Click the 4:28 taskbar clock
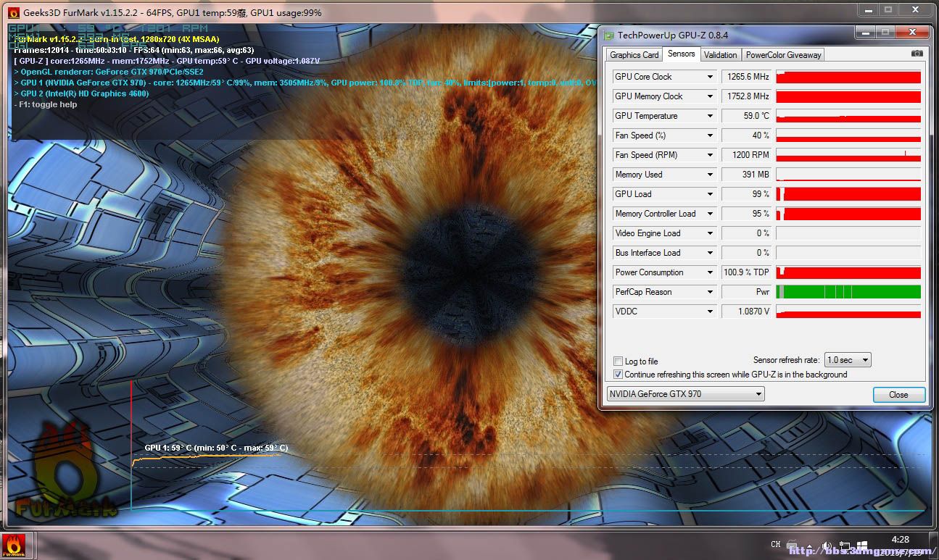Image resolution: width=939 pixels, height=560 pixels. 900,539
